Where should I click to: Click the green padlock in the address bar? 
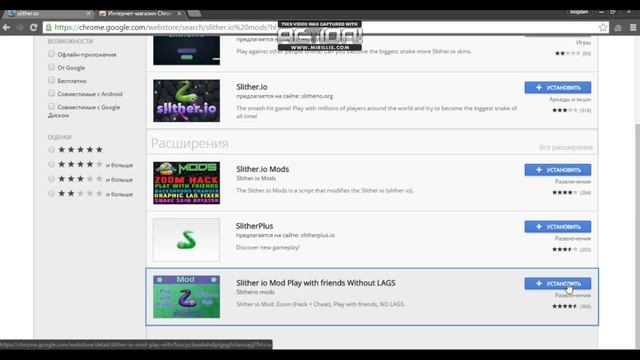click(x=49, y=27)
